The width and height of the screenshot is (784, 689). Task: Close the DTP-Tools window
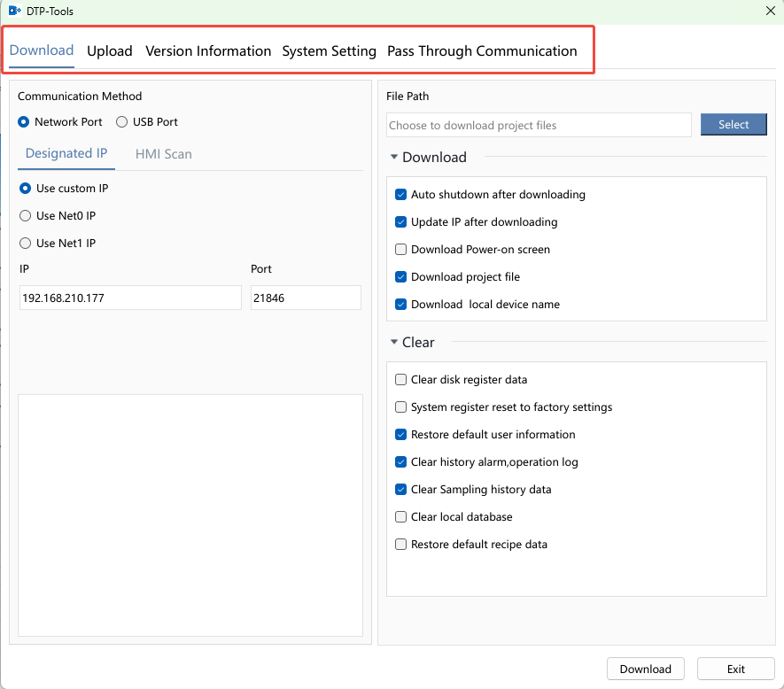[771, 11]
